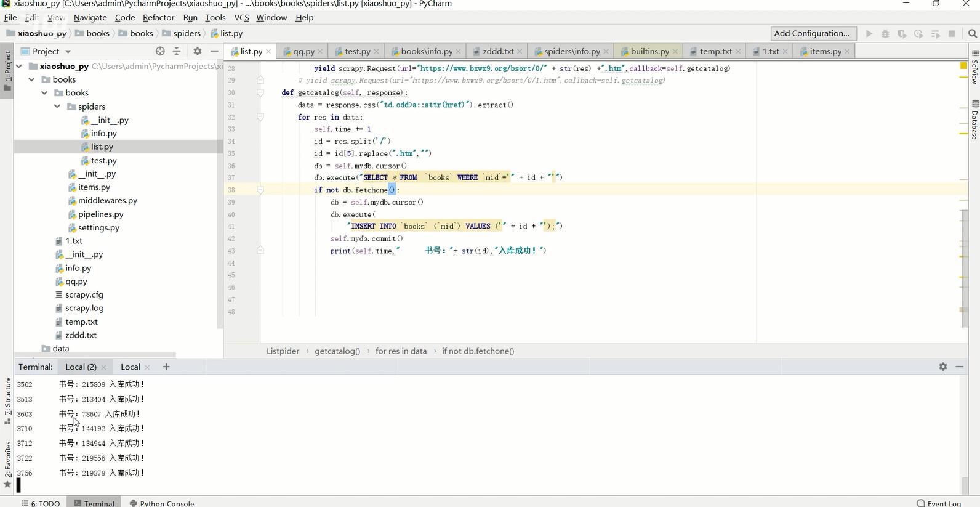Close the qq.py editor tab

pyautogui.click(x=319, y=51)
